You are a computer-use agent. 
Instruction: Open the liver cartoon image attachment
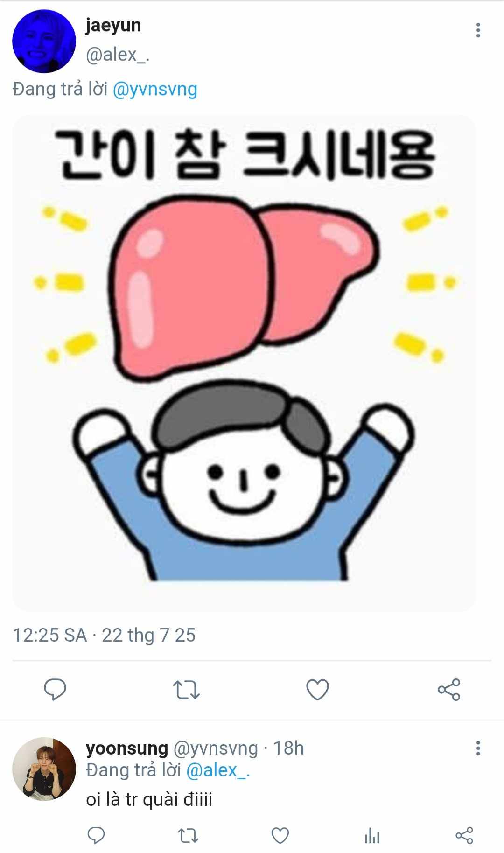(244, 363)
